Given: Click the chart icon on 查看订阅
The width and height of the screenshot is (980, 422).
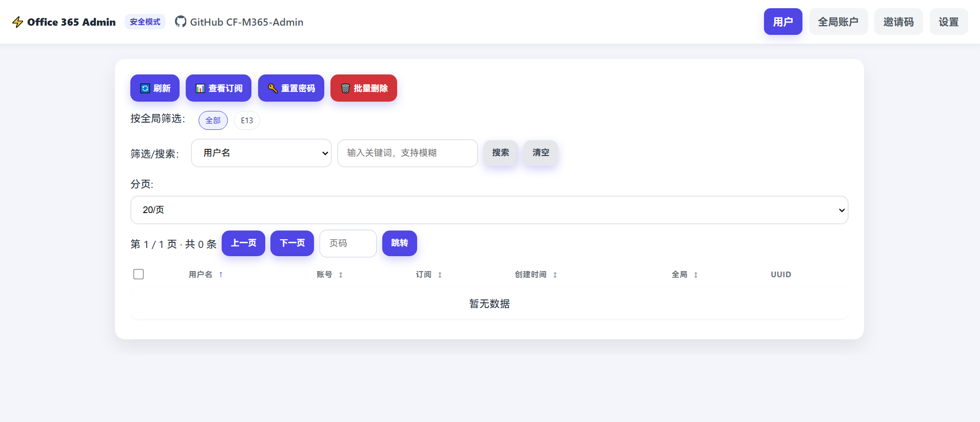Looking at the screenshot, I should (x=200, y=88).
